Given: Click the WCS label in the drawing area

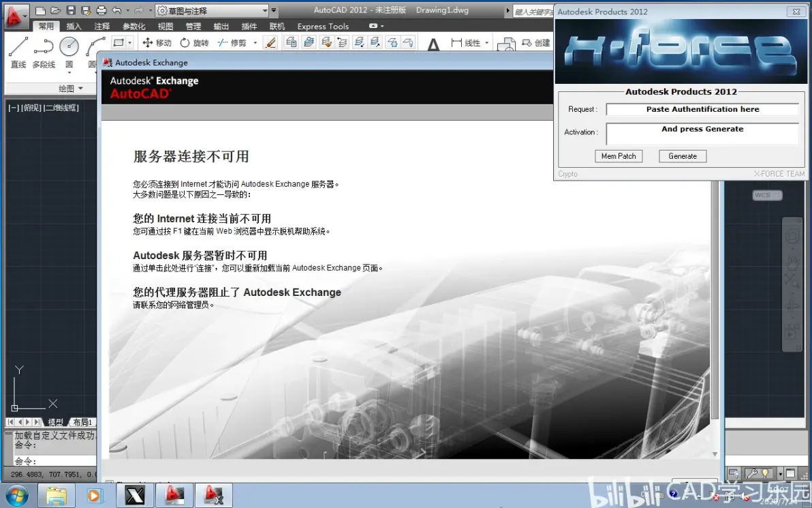Looking at the screenshot, I should 767,195.
